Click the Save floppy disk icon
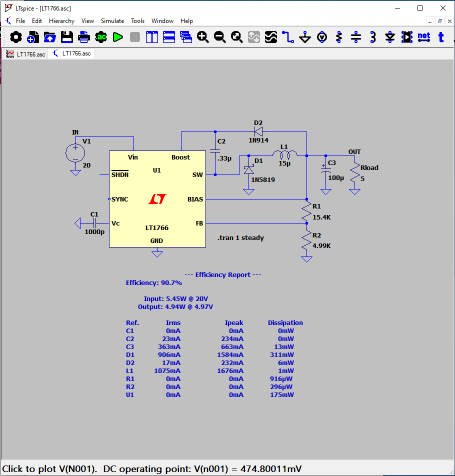The height and width of the screenshot is (476, 455). pos(67,37)
